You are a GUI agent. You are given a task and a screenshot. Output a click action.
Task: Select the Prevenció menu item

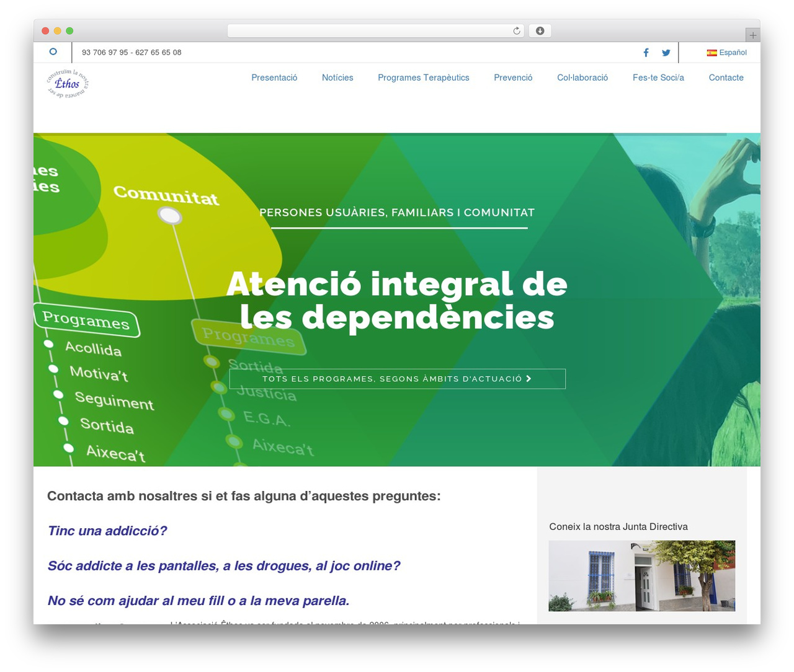(x=513, y=77)
